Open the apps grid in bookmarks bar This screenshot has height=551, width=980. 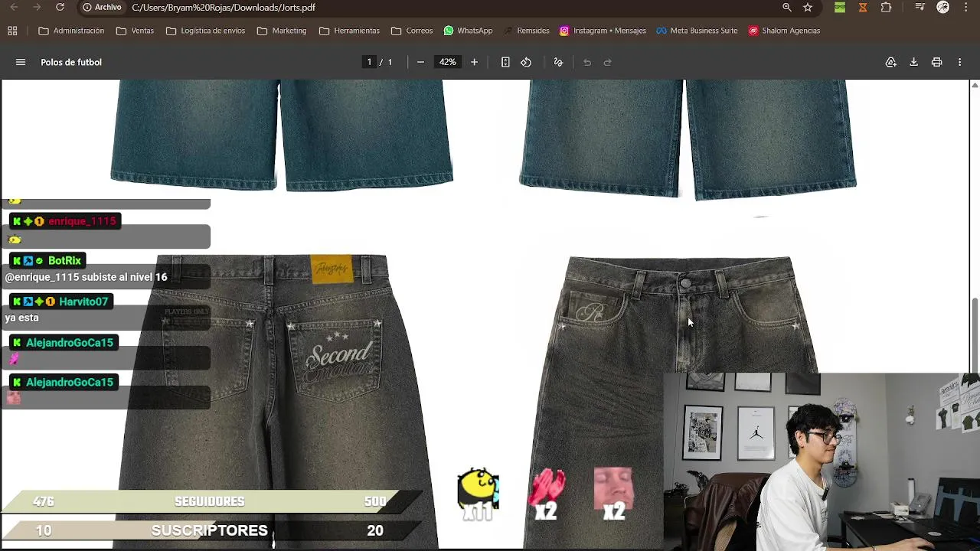[x=12, y=31]
